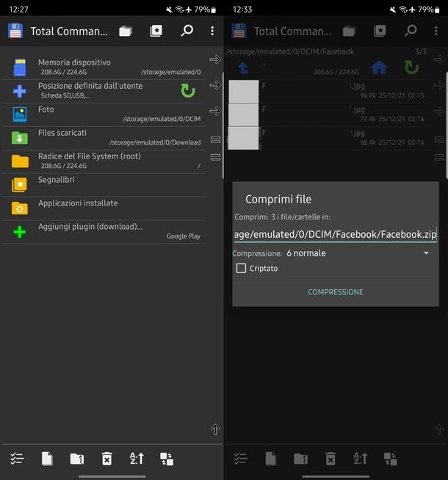Tap the blue parent-folder up arrow on right screen

[x=243, y=68]
